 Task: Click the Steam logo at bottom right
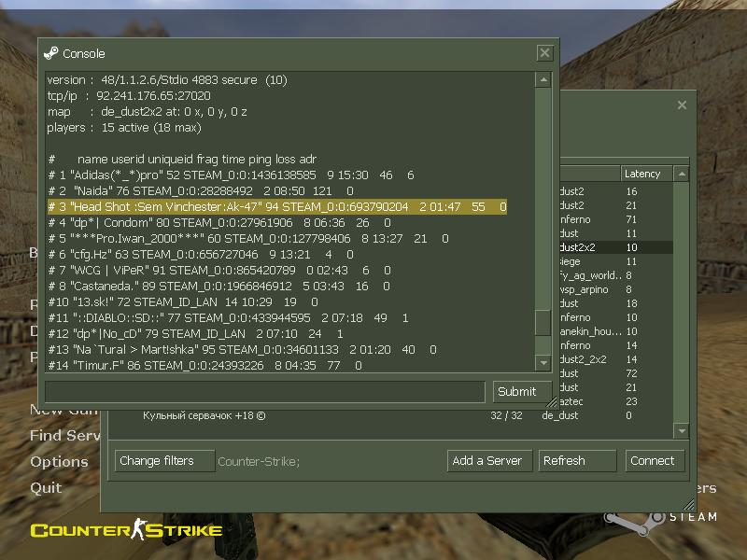[x=660, y=522]
